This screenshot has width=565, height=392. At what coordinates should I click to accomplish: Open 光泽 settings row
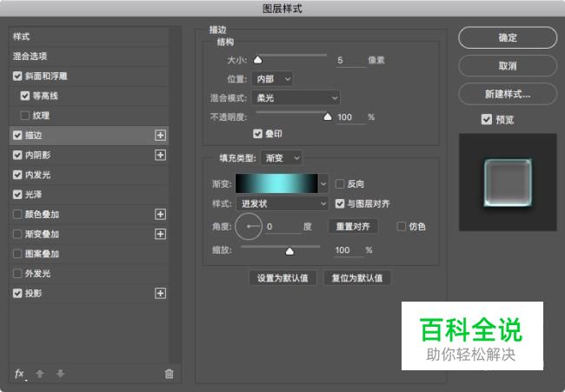(89, 195)
